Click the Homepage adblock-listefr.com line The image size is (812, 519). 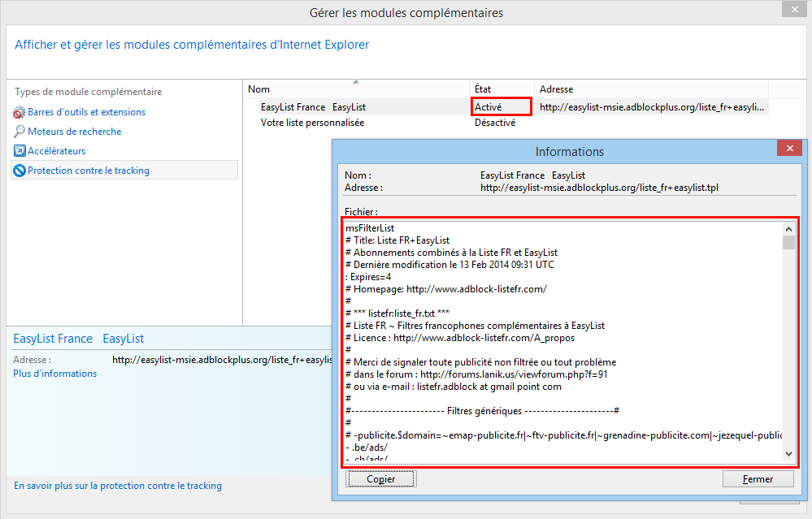446,289
